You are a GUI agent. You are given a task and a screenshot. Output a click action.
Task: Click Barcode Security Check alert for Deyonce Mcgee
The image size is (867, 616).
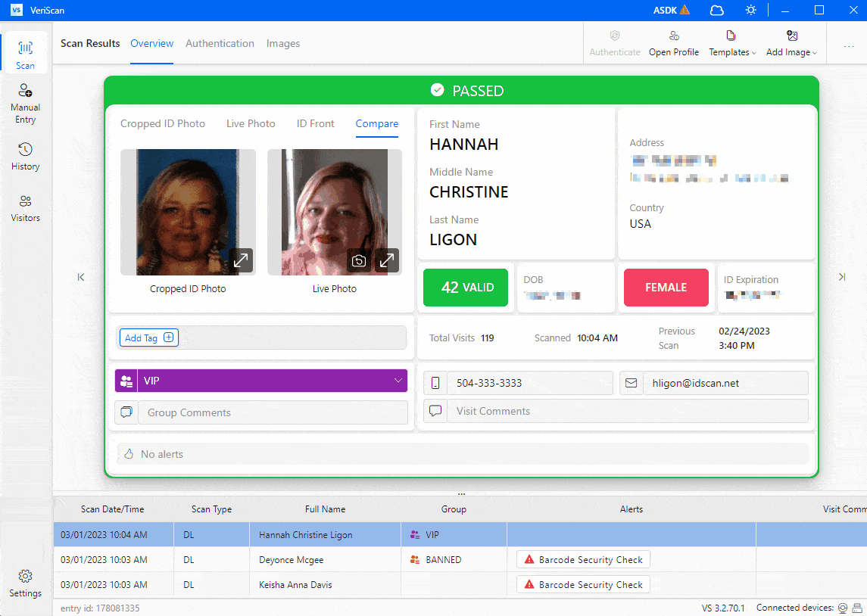[x=583, y=559]
